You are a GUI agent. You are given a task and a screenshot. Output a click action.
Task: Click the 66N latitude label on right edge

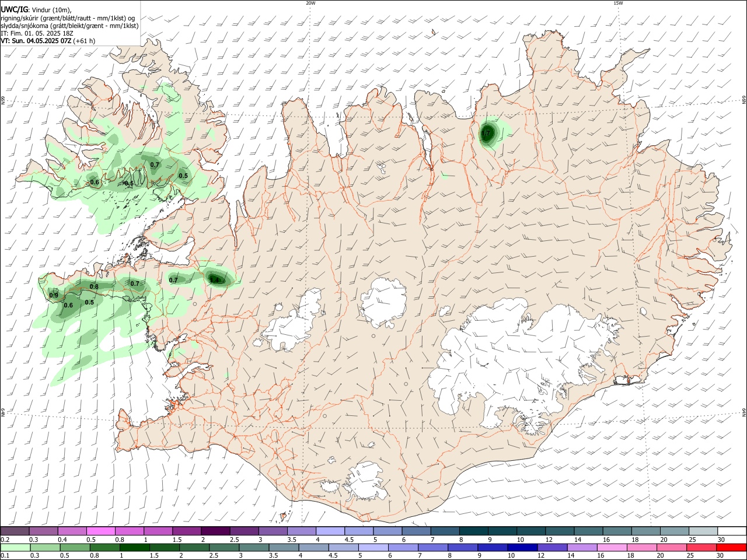coord(744,100)
